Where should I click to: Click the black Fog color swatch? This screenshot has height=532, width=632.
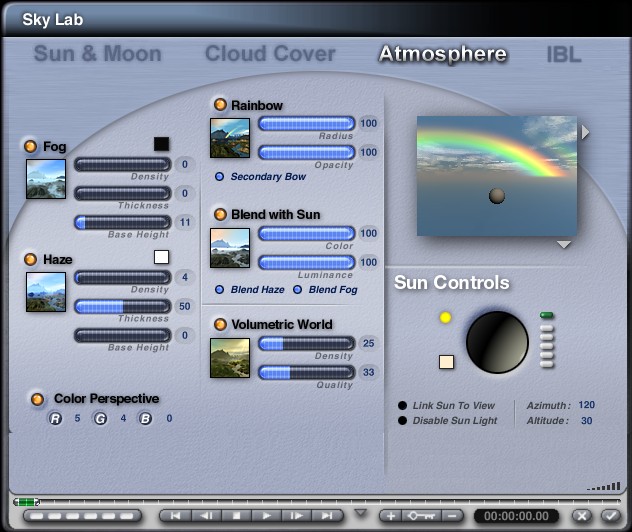161,144
